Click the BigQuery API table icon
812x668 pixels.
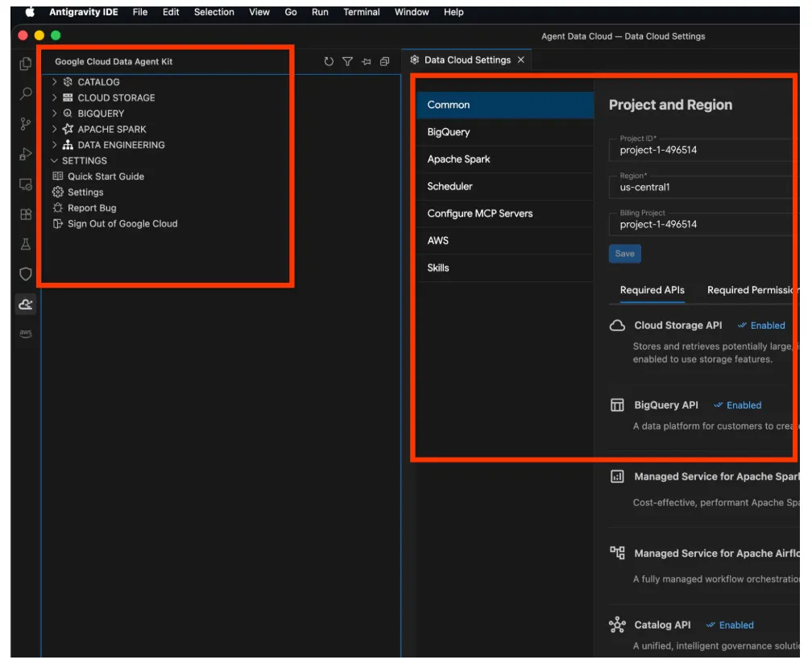pyautogui.click(x=617, y=405)
